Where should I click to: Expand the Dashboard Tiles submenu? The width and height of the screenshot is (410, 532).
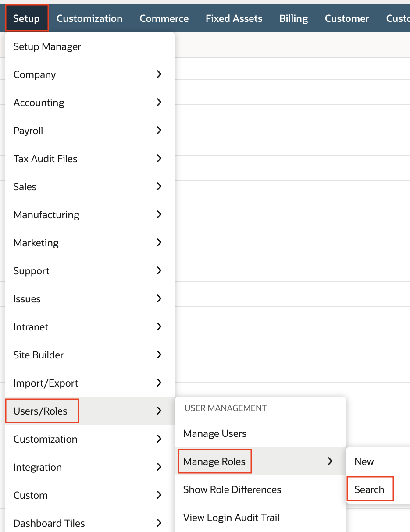(159, 522)
